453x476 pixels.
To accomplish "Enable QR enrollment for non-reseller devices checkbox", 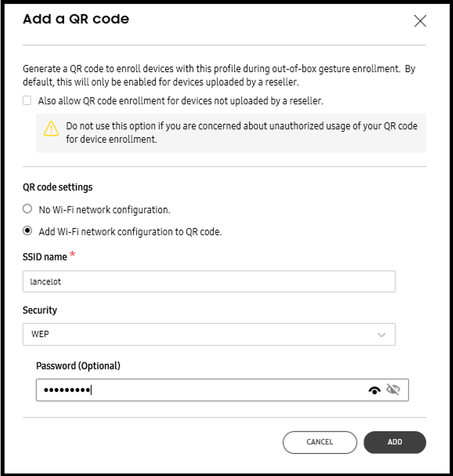I will pyautogui.click(x=27, y=100).
